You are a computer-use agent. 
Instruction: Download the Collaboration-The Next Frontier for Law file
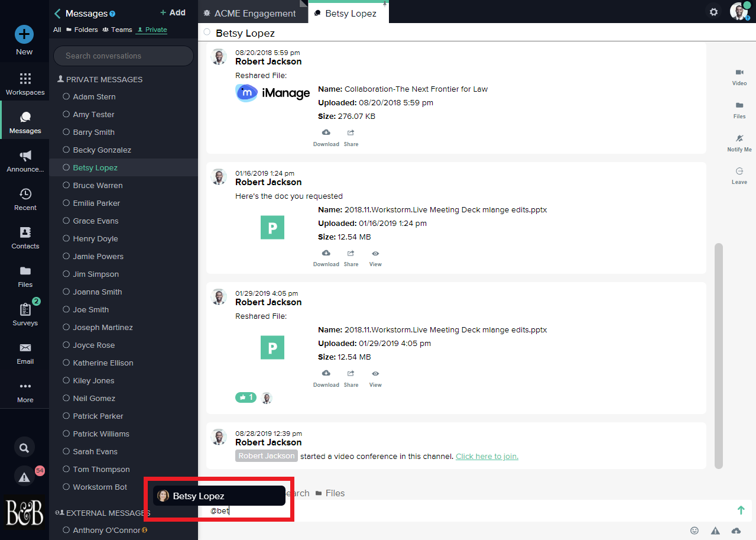326,138
